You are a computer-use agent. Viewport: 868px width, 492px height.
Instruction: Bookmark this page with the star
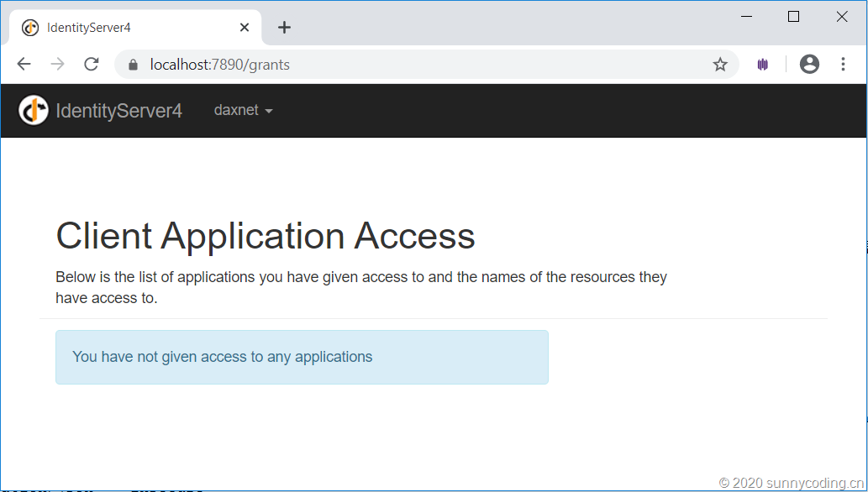[720, 65]
